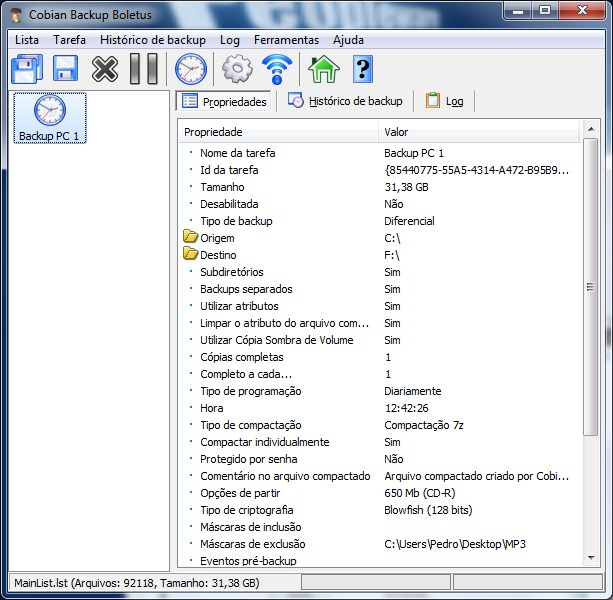This screenshot has width=613, height=600.
Task: Click the single floppy run selected tasks icon
Action: pyautogui.click(x=65, y=68)
